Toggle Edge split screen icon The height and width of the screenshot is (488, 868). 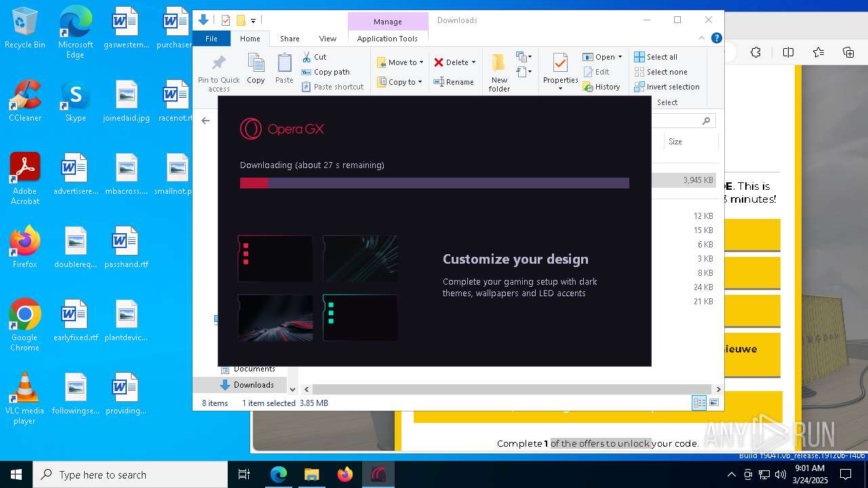coord(788,52)
